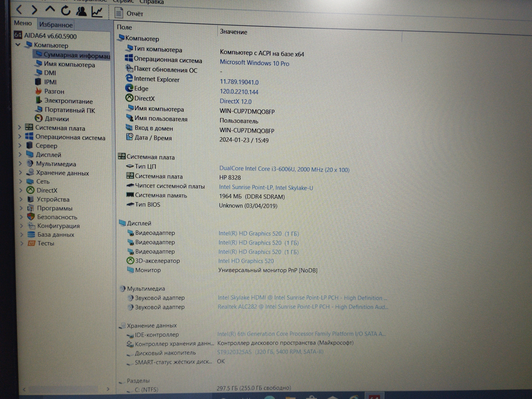This screenshot has width=532, height=399.
Task: Go up one level with Up arrow
Action: tap(50, 9)
